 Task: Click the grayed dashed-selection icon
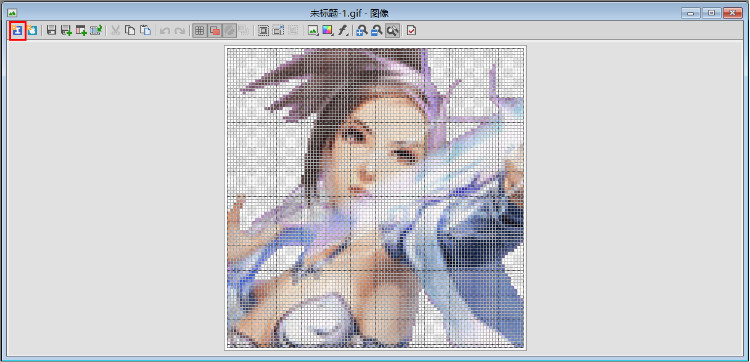293,31
